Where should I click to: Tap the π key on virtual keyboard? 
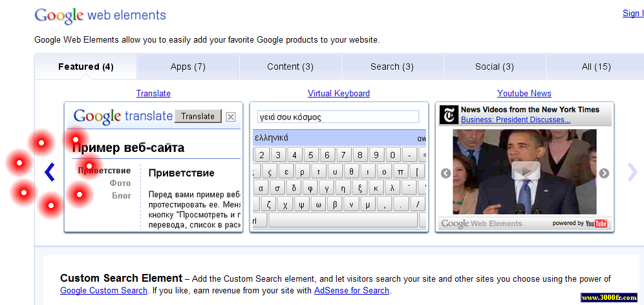click(x=400, y=172)
